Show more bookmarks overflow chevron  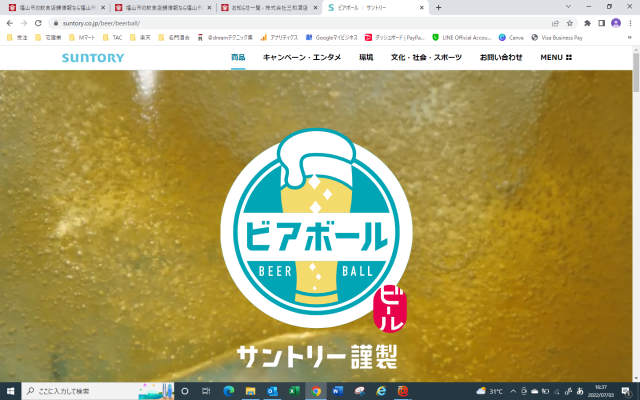[x=629, y=38]
